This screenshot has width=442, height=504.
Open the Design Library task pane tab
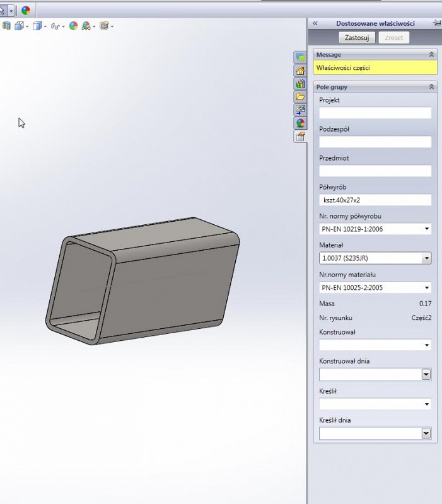(x=300, y=84)
